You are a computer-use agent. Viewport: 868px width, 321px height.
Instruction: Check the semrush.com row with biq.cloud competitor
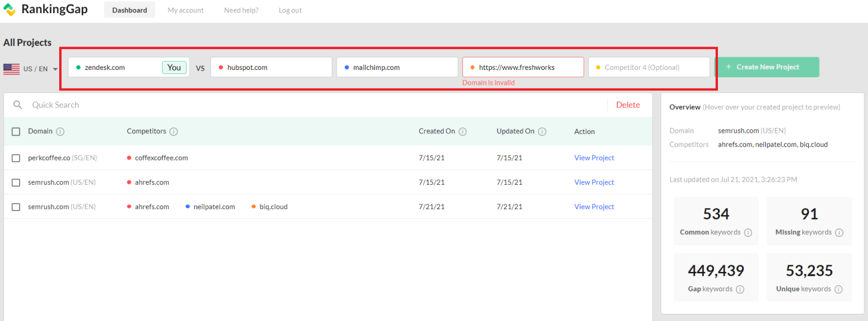click(16, 207)
